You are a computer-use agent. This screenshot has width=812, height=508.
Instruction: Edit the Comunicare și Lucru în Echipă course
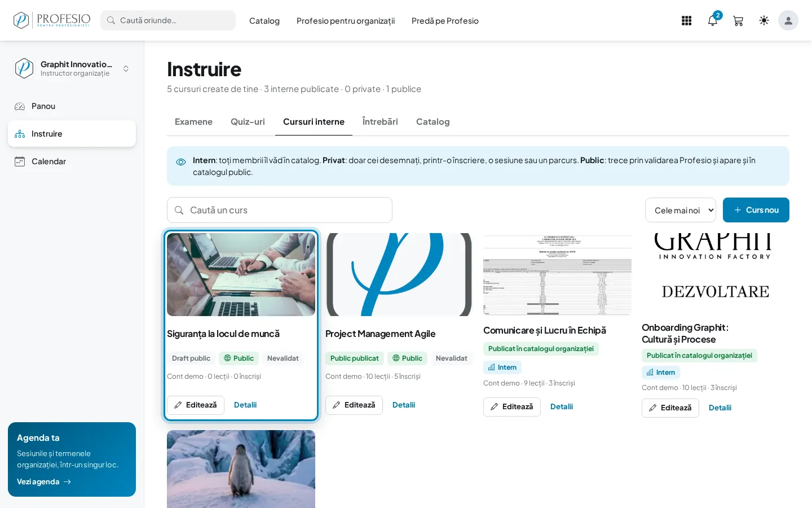click(512, 407)
